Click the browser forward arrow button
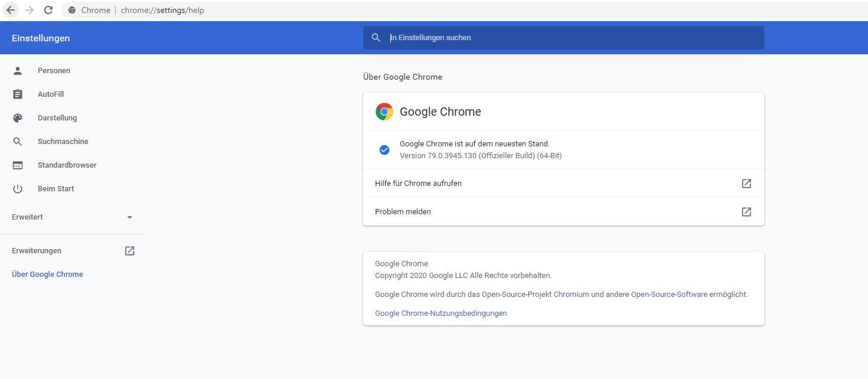This screenshot has width=868, height=379. tap(29, 10)
